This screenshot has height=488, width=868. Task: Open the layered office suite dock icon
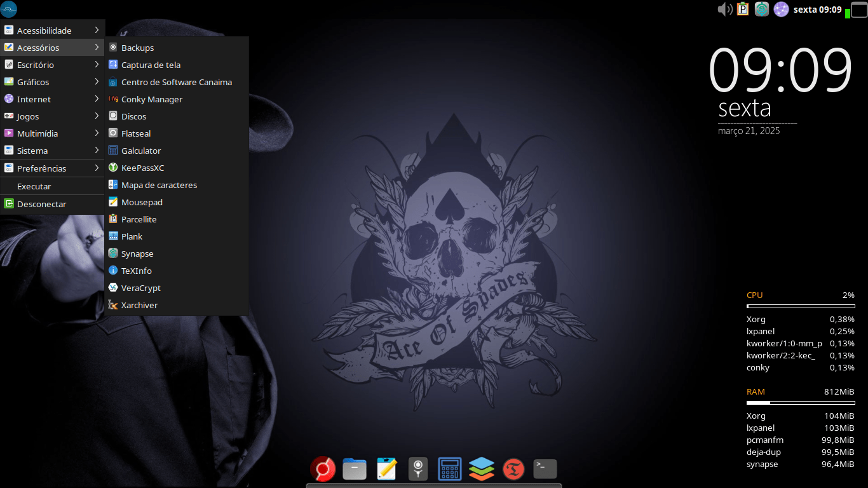pyautogui.click(x=482, y=470)
